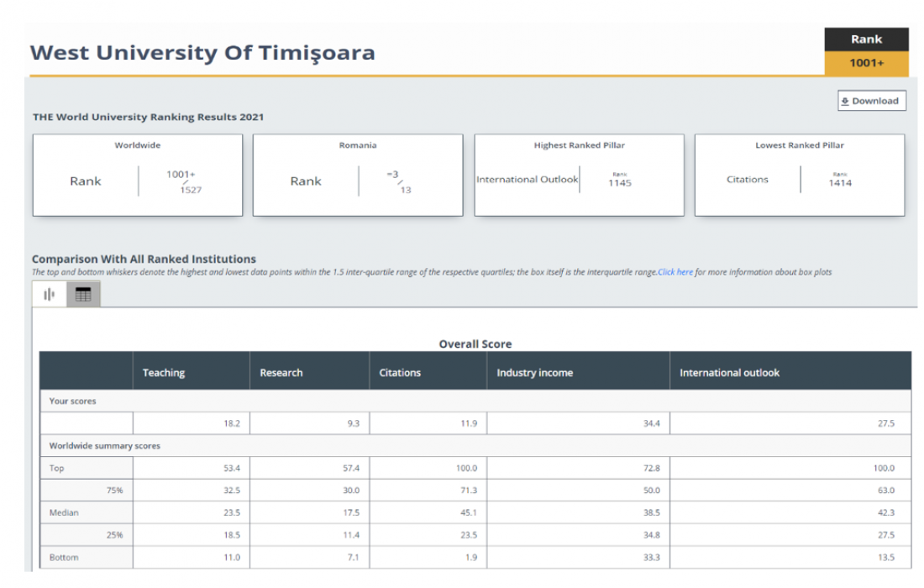Click the 25% row label
Image resolution: width=924 pixels, height=588 pixels.
pyautogui.click(x=114, y=535)
